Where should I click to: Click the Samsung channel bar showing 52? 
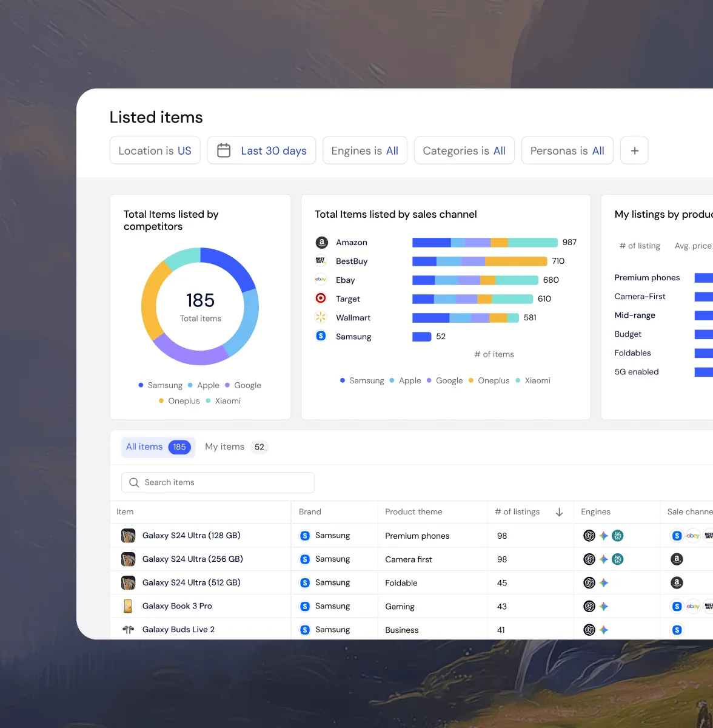pyautogui.click(x=422, y=337)
